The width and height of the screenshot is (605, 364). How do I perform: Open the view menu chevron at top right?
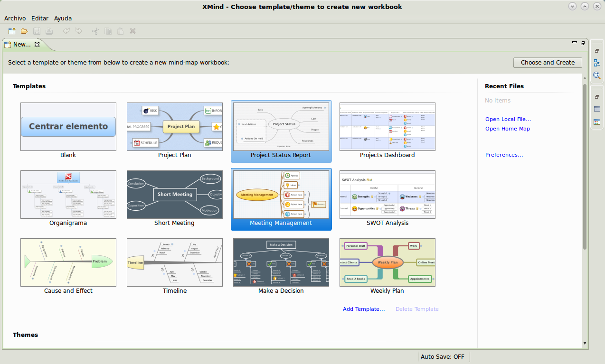click(x=572, y=6)
